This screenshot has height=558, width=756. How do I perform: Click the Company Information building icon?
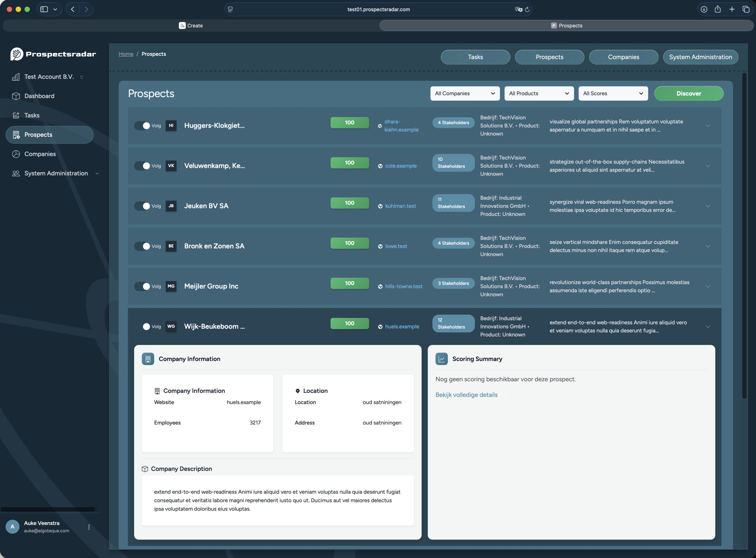coord(148,359)
